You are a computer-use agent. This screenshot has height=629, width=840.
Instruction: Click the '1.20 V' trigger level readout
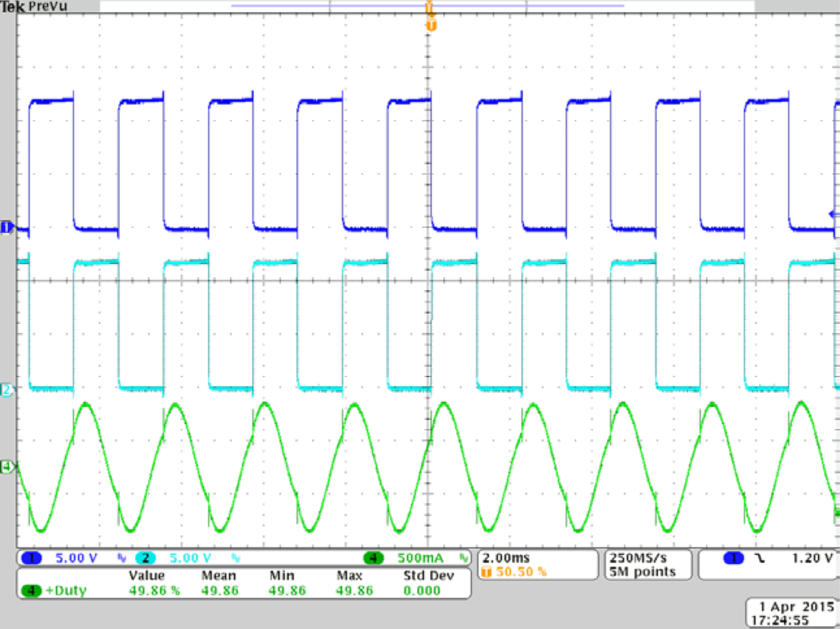[x=812, y=558]
